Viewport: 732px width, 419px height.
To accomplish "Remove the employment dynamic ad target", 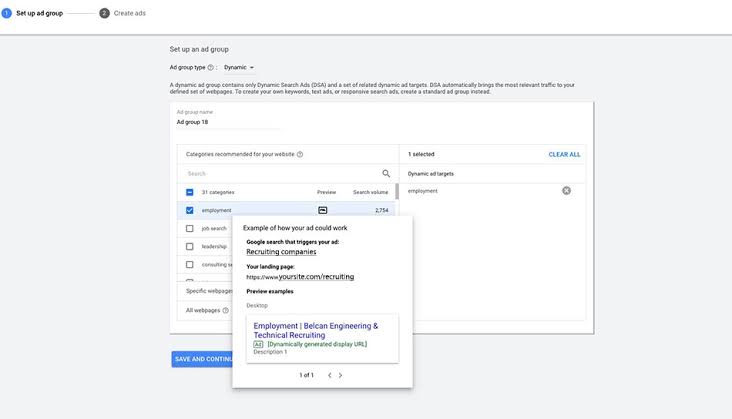I will (x=566, y=190).
